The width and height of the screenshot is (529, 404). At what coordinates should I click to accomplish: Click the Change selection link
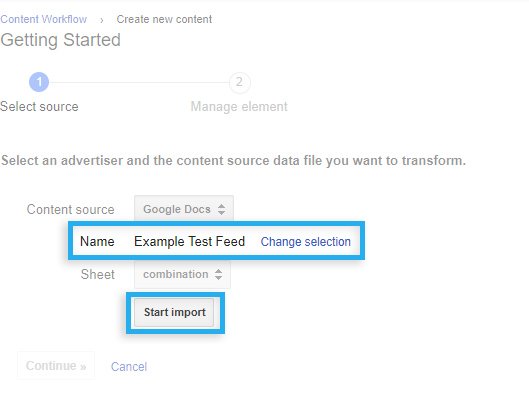305,242
